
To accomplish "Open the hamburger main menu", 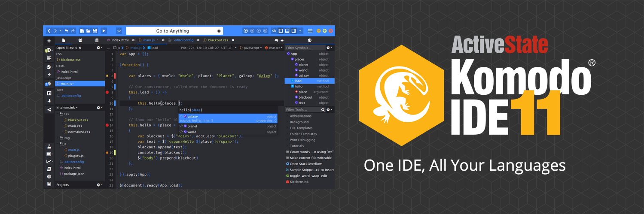I will [x=310, y=31].
